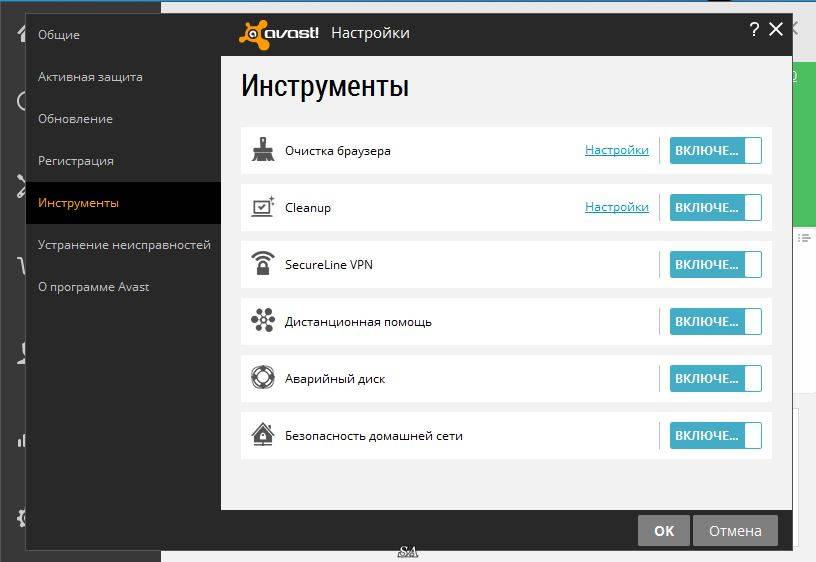The image size is (816, 562).
Task: Click the Дистанционная помощь label
Action: pos(358,322)
